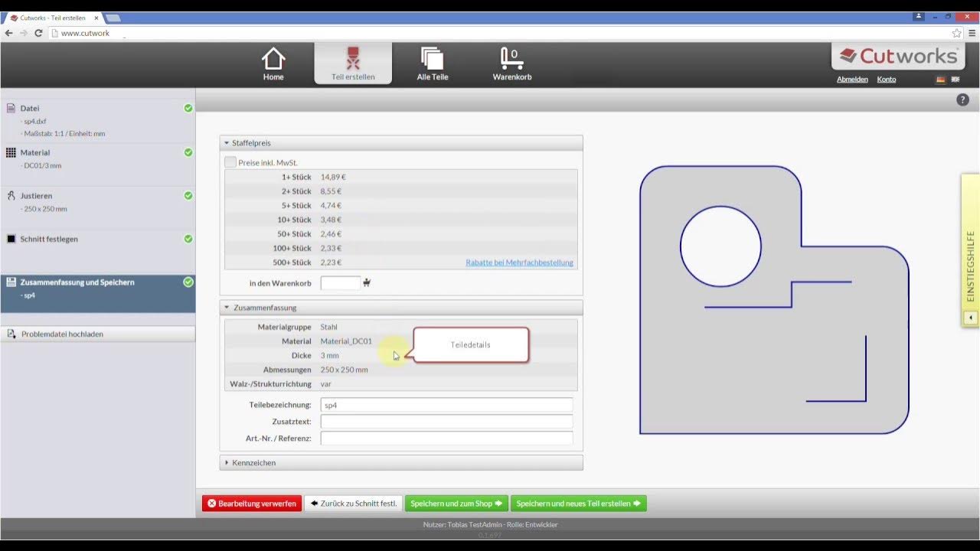Open Alle Teile page
The image size is (980, 551).
433,64
